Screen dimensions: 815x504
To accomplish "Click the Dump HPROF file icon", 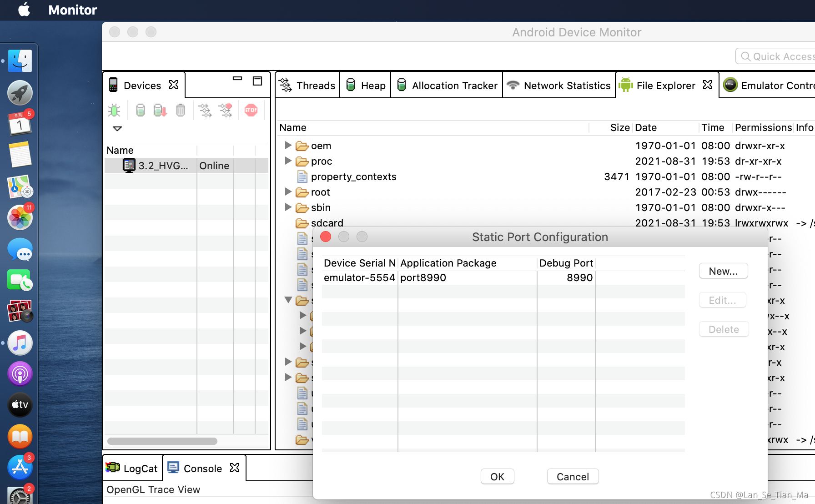I will (x=160, y=110).
